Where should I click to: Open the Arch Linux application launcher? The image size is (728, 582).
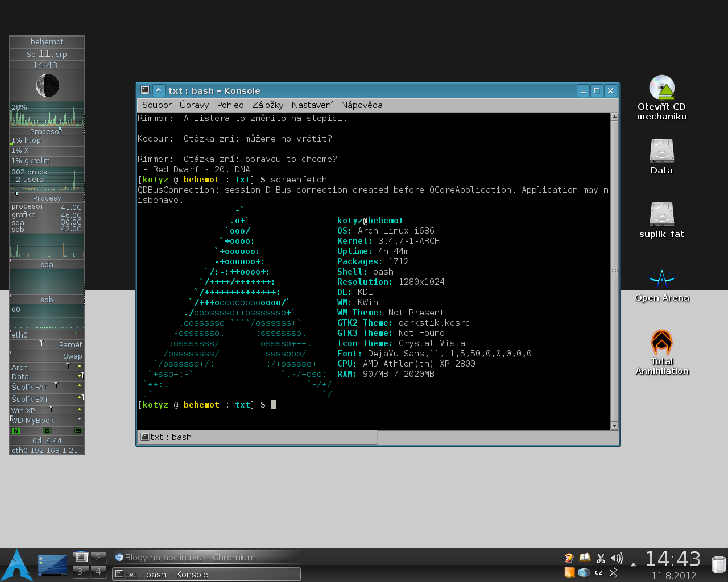[17, 565]
